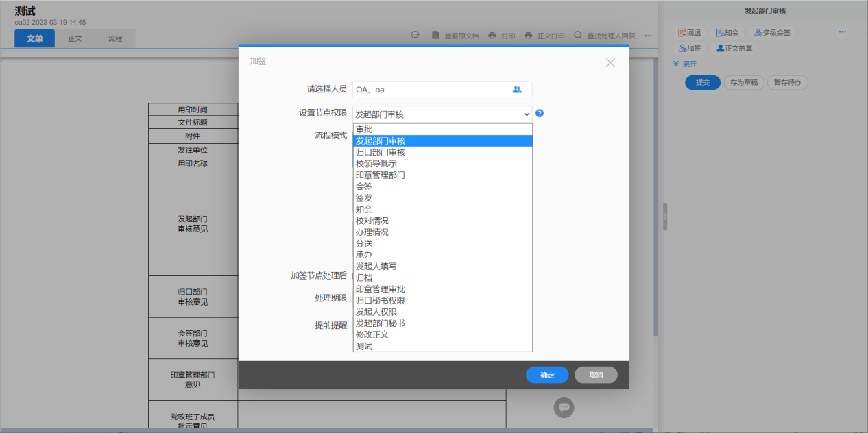Screen dimensions: 868x433
Task: Choose 修改正文 from the list
Action: 442,335
